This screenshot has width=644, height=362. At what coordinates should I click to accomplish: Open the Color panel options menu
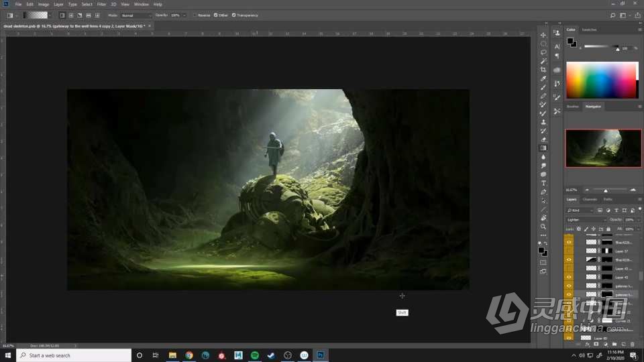point(639,29)
